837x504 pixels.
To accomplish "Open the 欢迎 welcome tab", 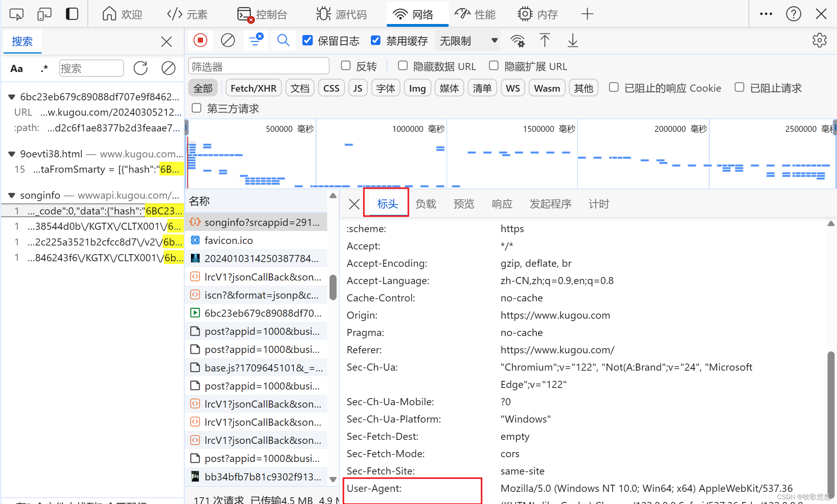I will pyautogui.click(x=122, y=14).
